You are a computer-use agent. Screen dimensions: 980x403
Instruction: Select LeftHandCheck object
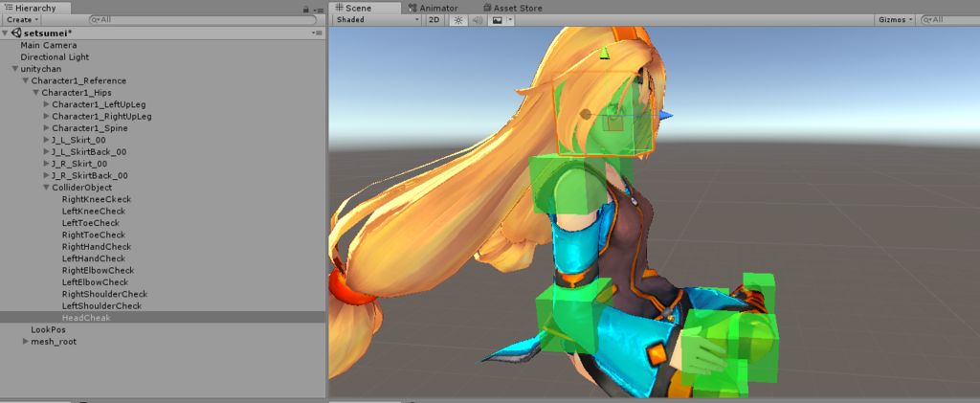(94, 258)
